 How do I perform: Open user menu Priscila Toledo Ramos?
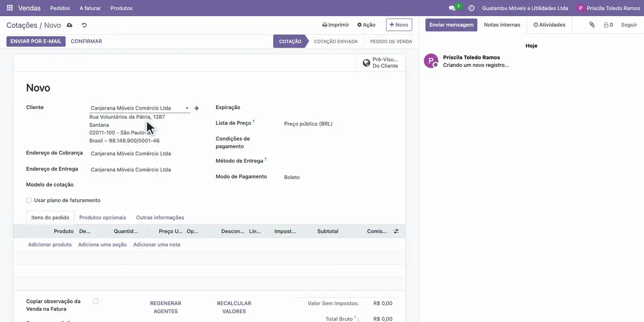tap(608, 8)
